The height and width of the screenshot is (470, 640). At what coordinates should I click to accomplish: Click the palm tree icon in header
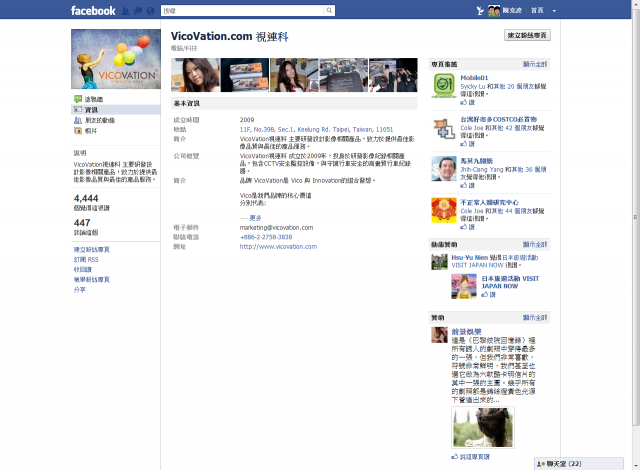[x=480, y=11]
